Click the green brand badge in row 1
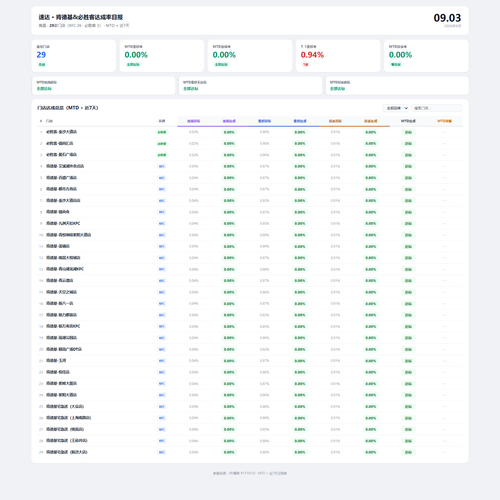The image size is (500, 500). tap(162, 132)
